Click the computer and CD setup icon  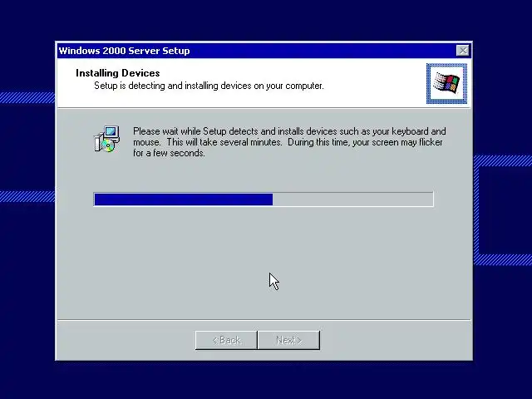(107, 139)
